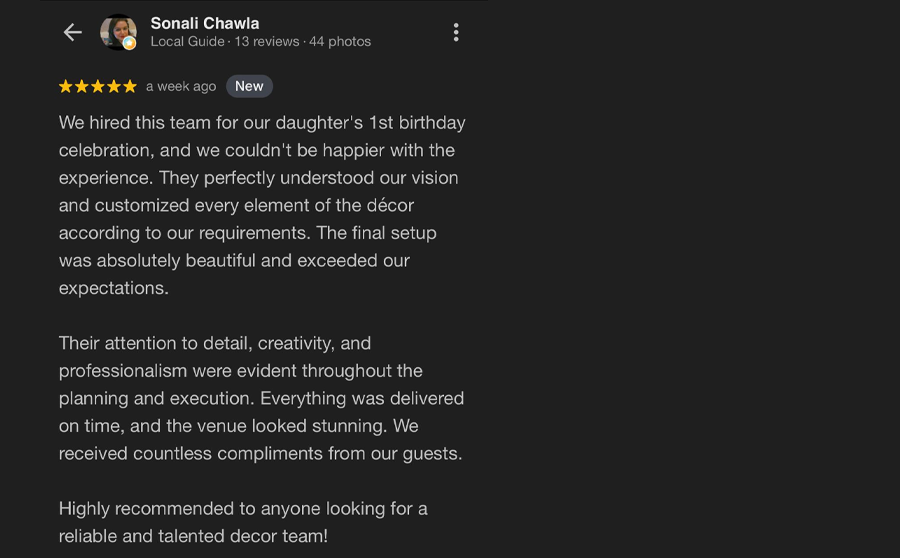The height and width of the screenshot is (558, 900).
Task: Select the paragraph beginning 'Their attention to detail'
Action: [261, 398]
